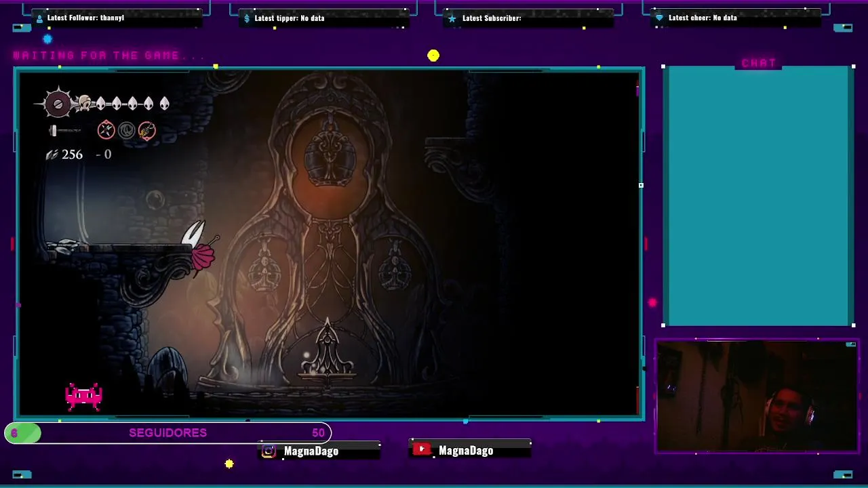Click the '- 0' counter text
This screenshot has height=488, width=868.
103,155
